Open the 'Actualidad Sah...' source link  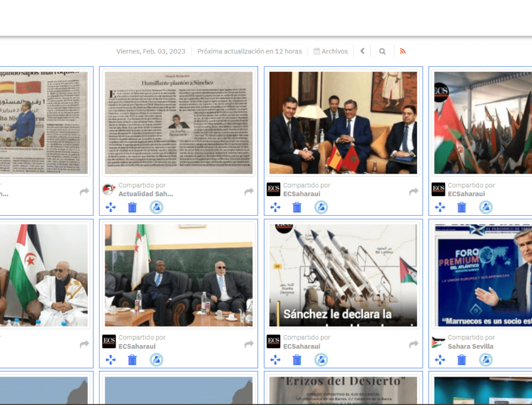pyautogui.click(x=146, y=194)
